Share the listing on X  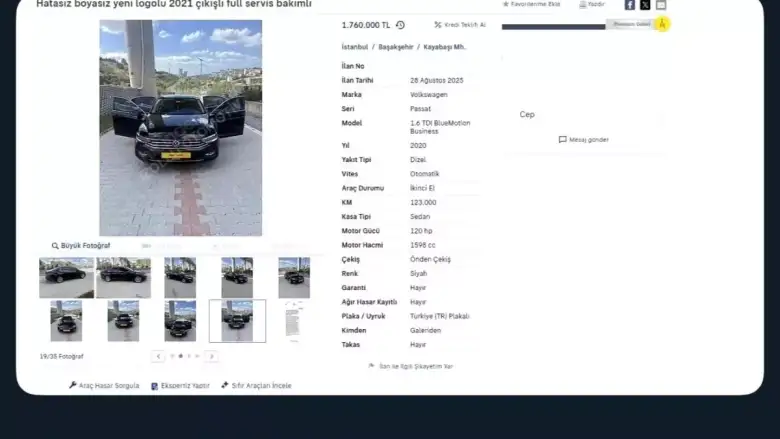click(x=645, y=5)
